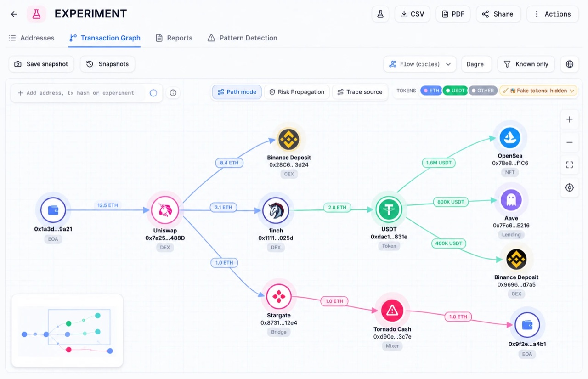Click the address 0x7a25...488D text

[165, 238]
